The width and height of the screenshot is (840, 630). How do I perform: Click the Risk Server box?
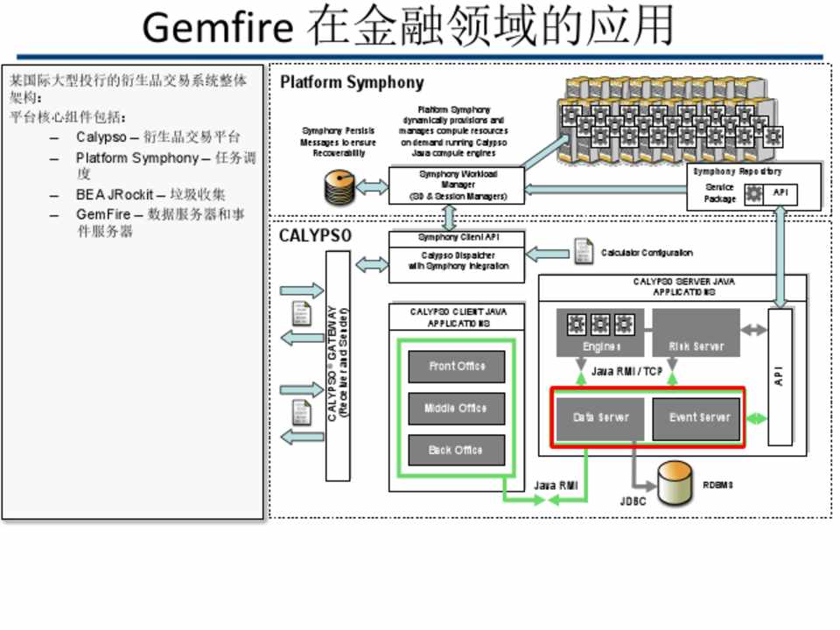(x=696, y=334)
